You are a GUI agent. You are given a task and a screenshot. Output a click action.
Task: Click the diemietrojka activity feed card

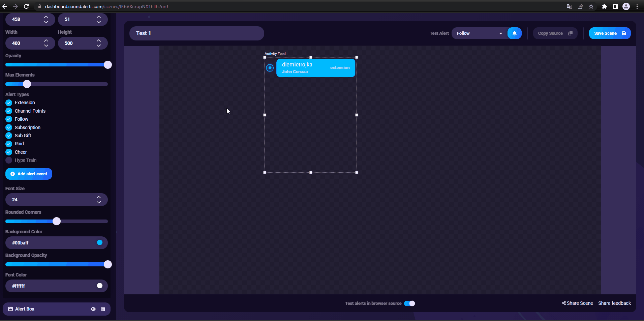tap(316, 68)
